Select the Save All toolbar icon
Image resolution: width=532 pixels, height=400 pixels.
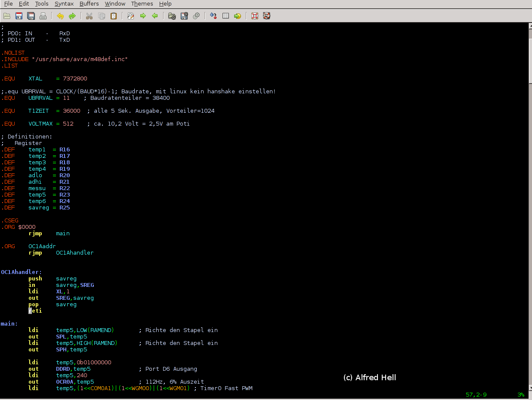tap(31, 16)
